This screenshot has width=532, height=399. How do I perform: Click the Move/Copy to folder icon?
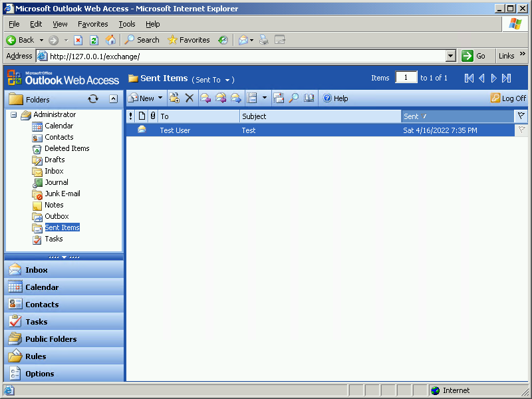(x=174, y=98)
